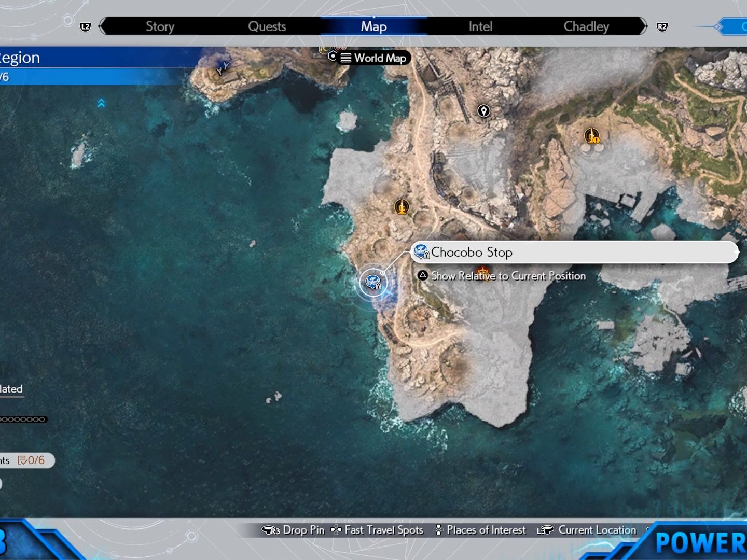The width and height of the screenshot is (747, 560).
Task: Switch to the Story tab
Action: [x=160, y=26]
